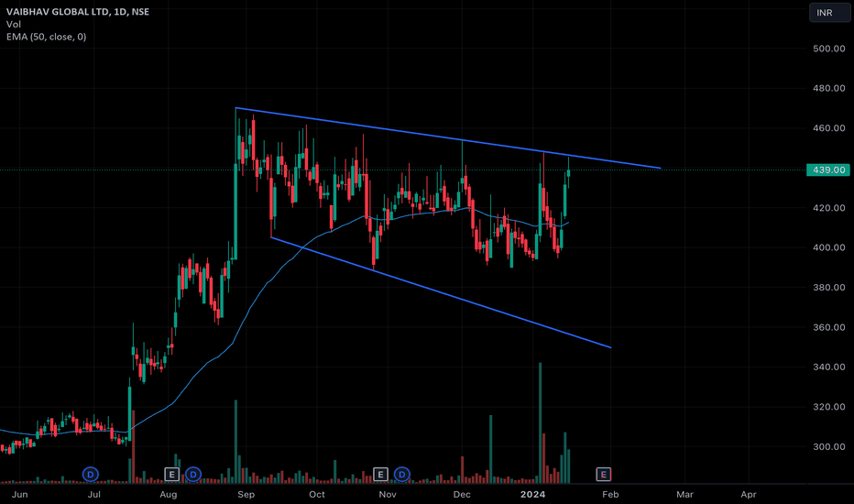This screenshot has width=854, height=504.
Task: Click the Mar label on time axis
Action: (x=684, y=494)
